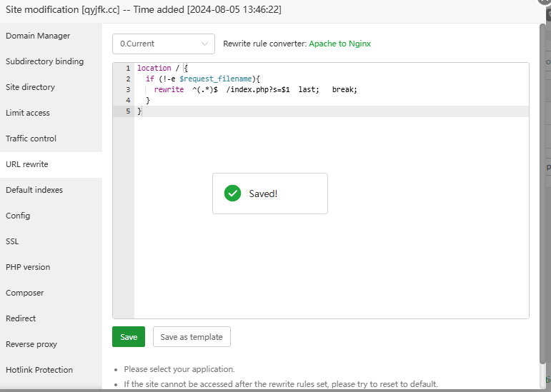Select the Composer tab
551x392 pixels.
[25, 293]
